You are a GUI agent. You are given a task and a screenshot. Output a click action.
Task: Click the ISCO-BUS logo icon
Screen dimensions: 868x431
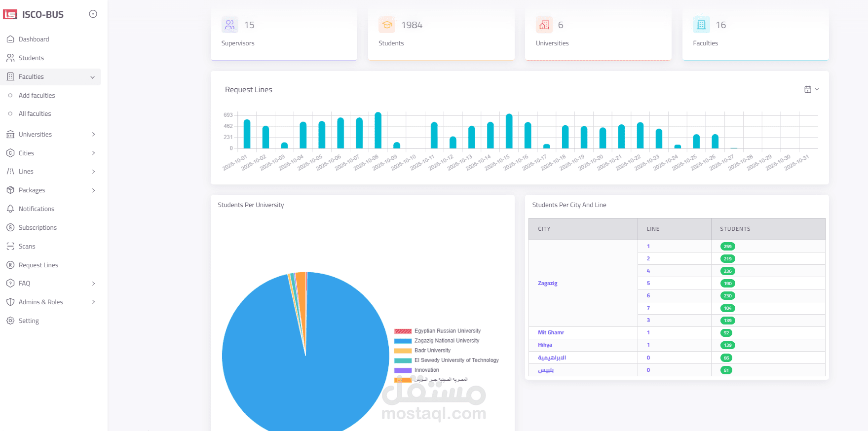click(10, 14)
